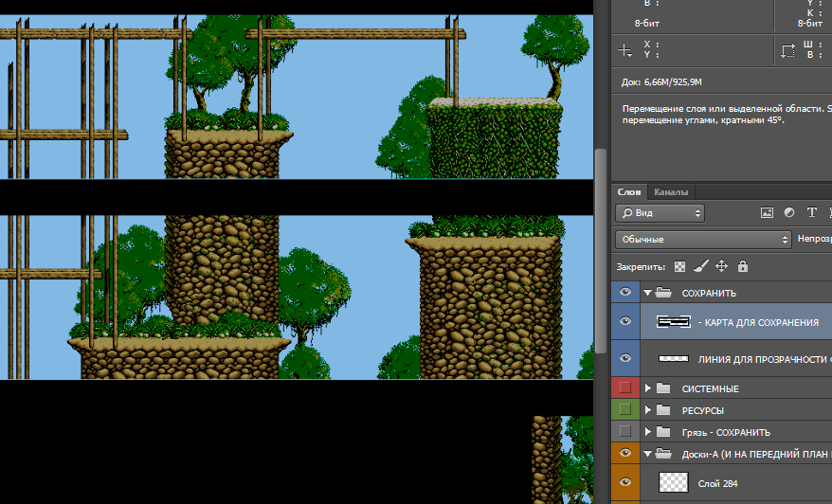Select the ЛИНИЯ ДЛЯ ПРОЗРАЧНОСТИ layer

click(x=749, y=359)
